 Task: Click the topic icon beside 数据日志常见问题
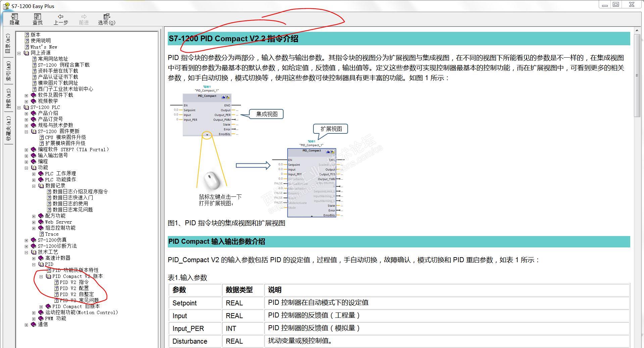(49, 210)
